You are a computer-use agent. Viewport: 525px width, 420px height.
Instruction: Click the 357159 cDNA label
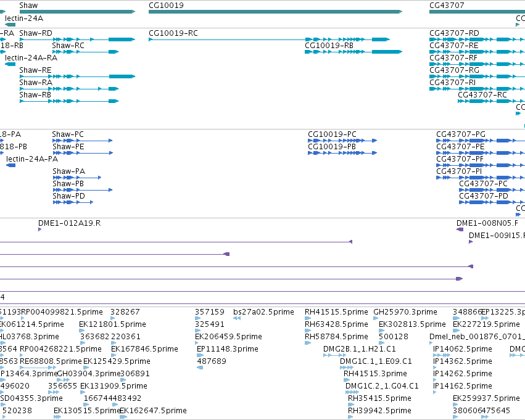coord(210,312)
